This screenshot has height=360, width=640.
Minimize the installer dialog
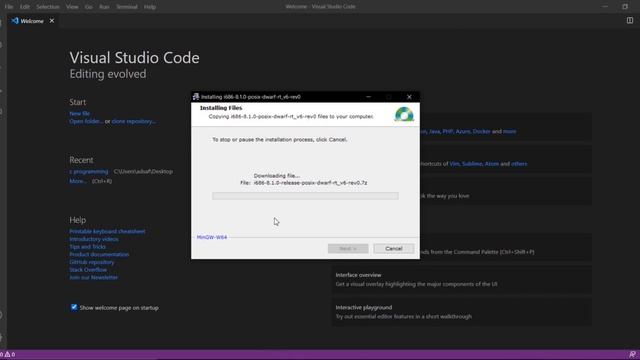pyautogui.click(x=369, y=97)
